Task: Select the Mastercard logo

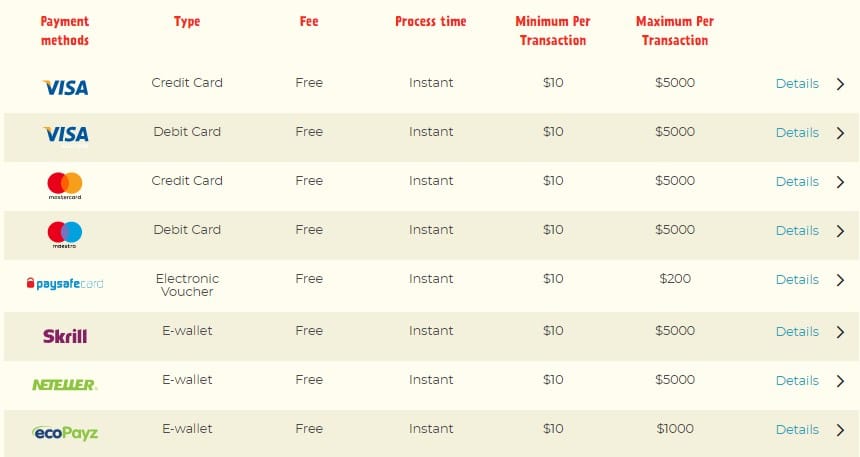Action: (x=65, y=185)
